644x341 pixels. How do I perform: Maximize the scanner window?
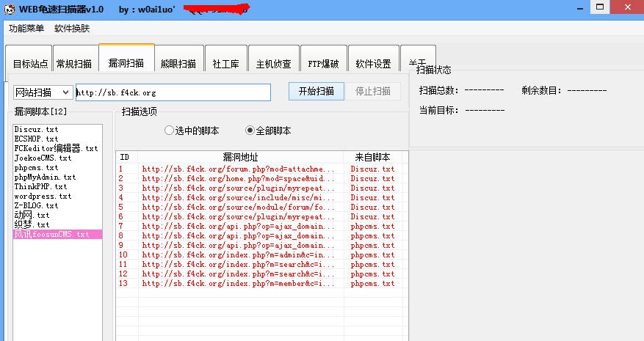coord(600,7)
